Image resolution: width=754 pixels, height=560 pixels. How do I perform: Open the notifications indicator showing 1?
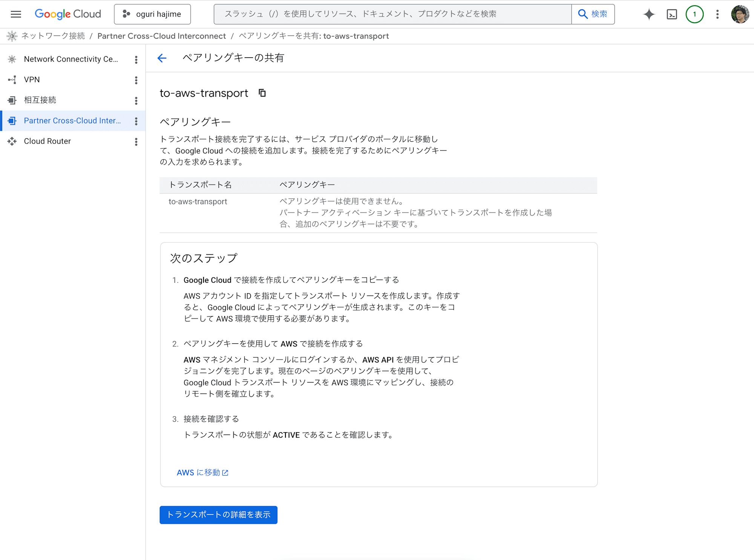[x=694, y=14]
